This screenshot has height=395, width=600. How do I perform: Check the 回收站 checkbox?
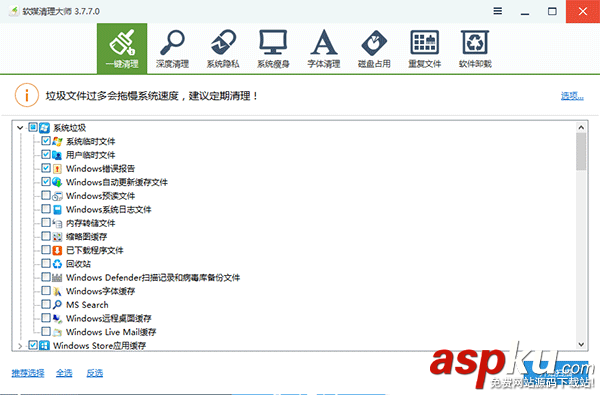pyautogui.click(x=46, y=263)
